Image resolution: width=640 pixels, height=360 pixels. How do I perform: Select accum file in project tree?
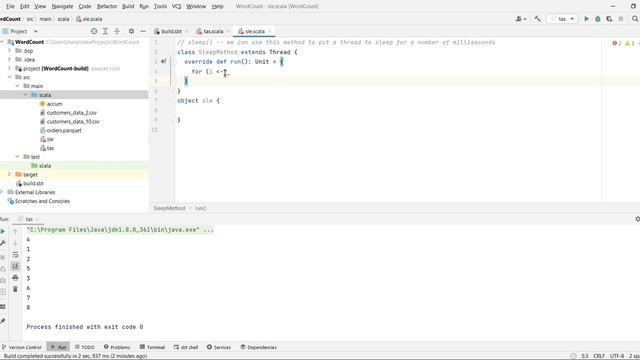coord(54,104)
